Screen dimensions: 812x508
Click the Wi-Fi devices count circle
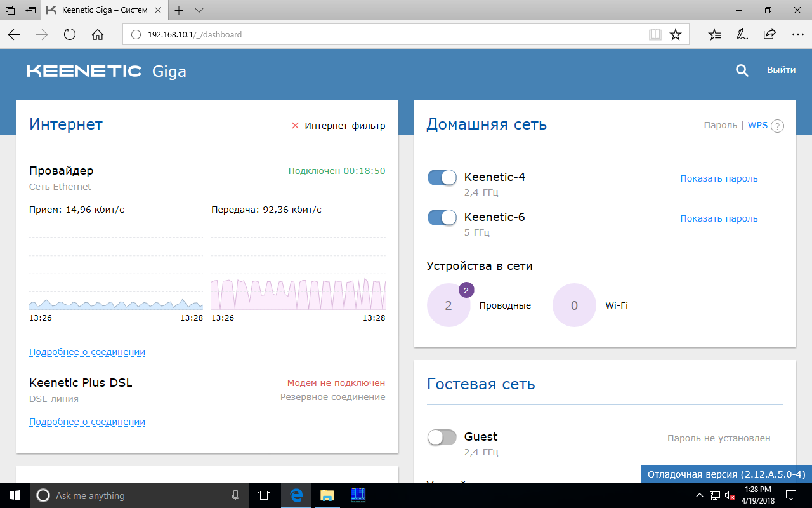click(x=574, y=305)
